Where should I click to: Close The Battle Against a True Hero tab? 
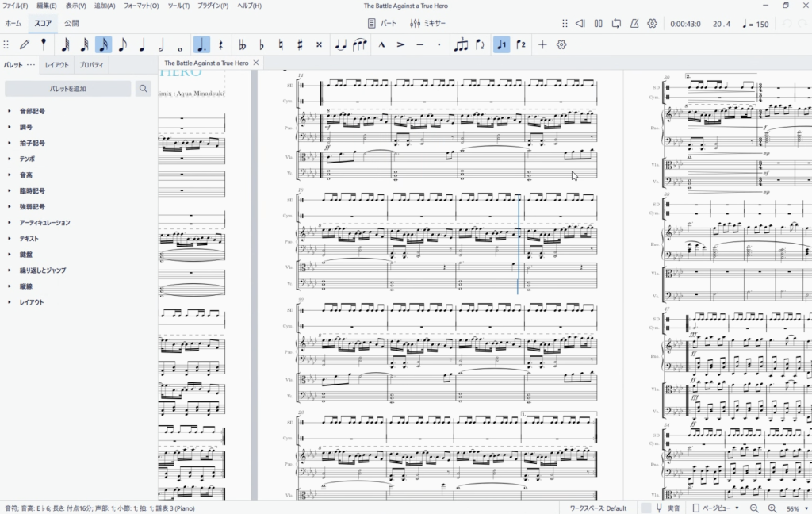256,63
